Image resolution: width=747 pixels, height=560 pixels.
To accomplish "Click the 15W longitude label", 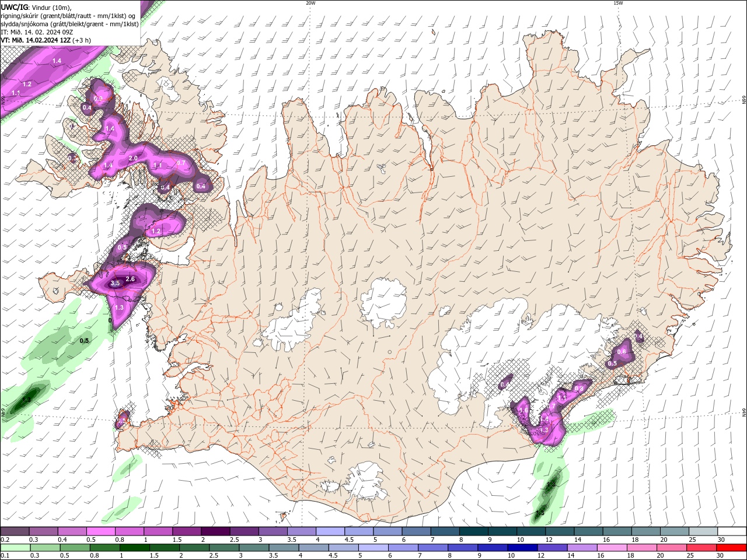I will click(618, 3).
